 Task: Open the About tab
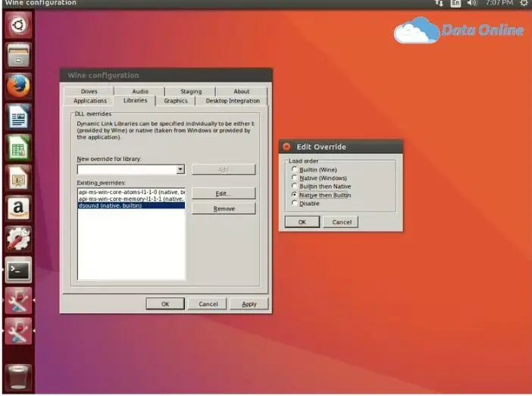(241, 91)
